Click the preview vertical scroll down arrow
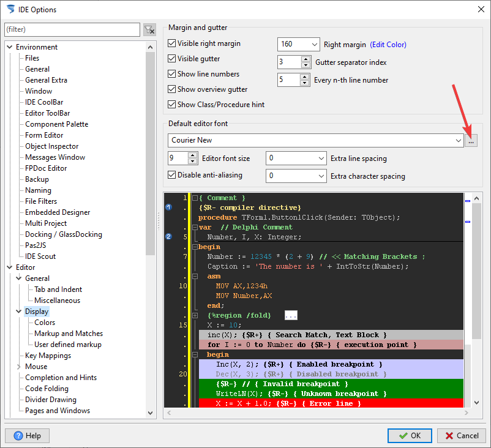The image size is (491, 448). (476, 403)
